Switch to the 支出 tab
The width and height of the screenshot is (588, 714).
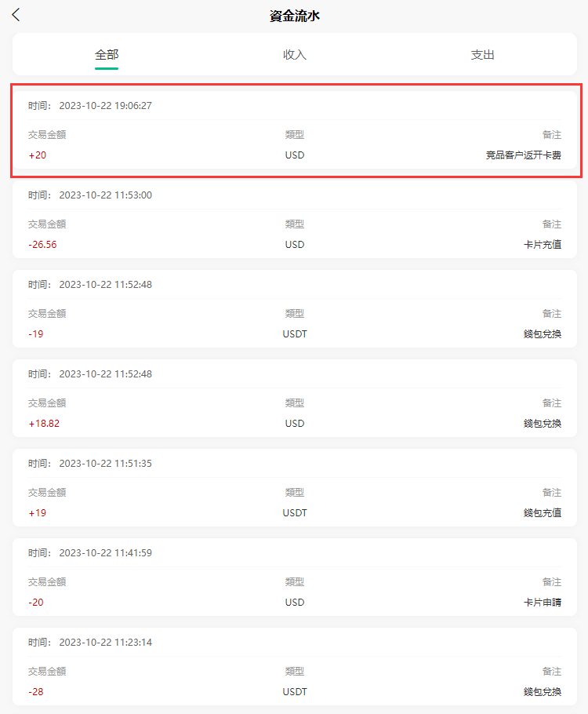click(x=481, y=55)
